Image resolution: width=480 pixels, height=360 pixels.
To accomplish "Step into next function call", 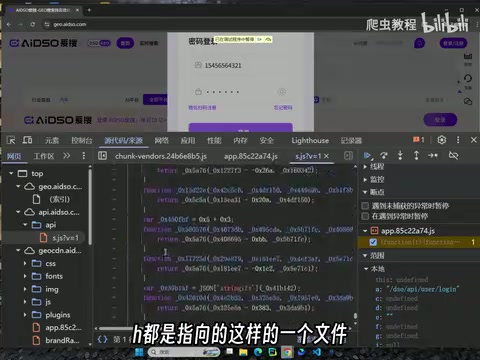I will pos(400,156).
